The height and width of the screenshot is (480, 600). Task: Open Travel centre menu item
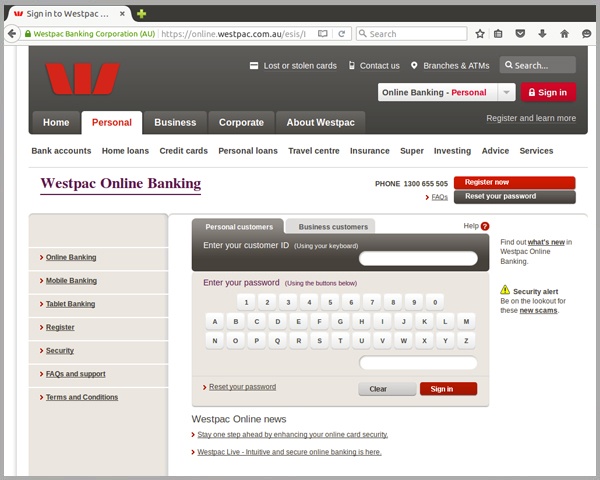314,151
